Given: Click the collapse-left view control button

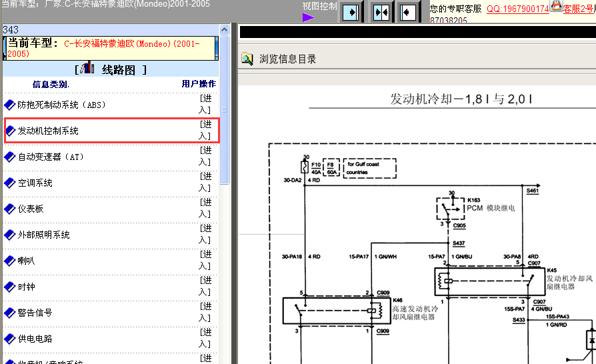Looking at the screenshot, I should coord(408,13).
